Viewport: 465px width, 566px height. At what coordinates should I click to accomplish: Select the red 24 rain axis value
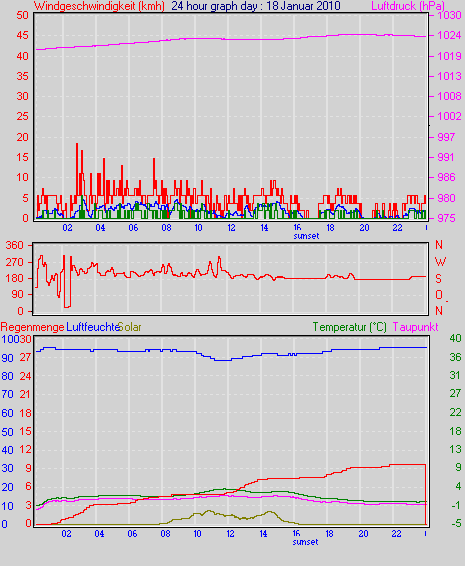click(26, 376)
